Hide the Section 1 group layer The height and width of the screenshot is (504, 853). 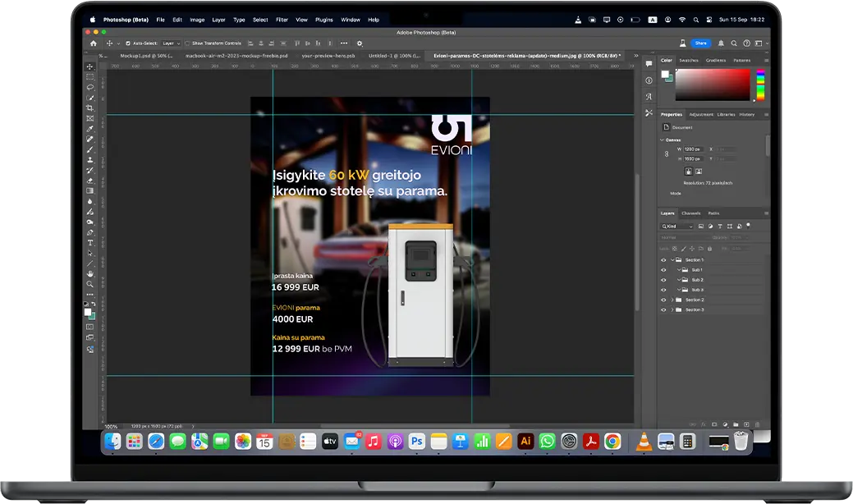(x=663, y=260)
